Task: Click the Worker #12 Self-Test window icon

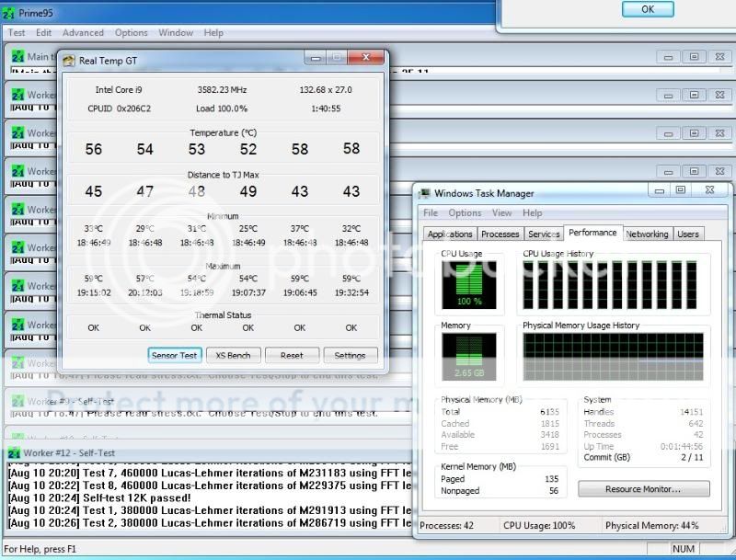Action: coord(16,453)
